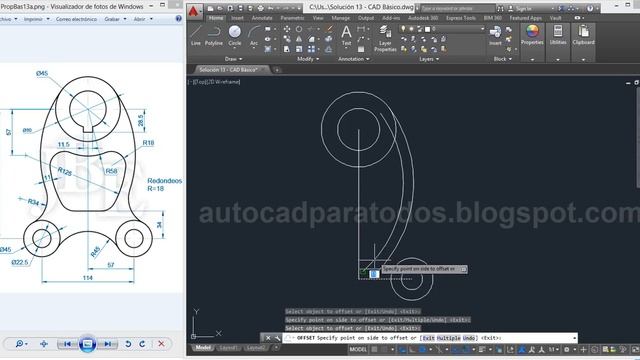
Task: Choose the Multiple option in command line
Action: (449, 338)
